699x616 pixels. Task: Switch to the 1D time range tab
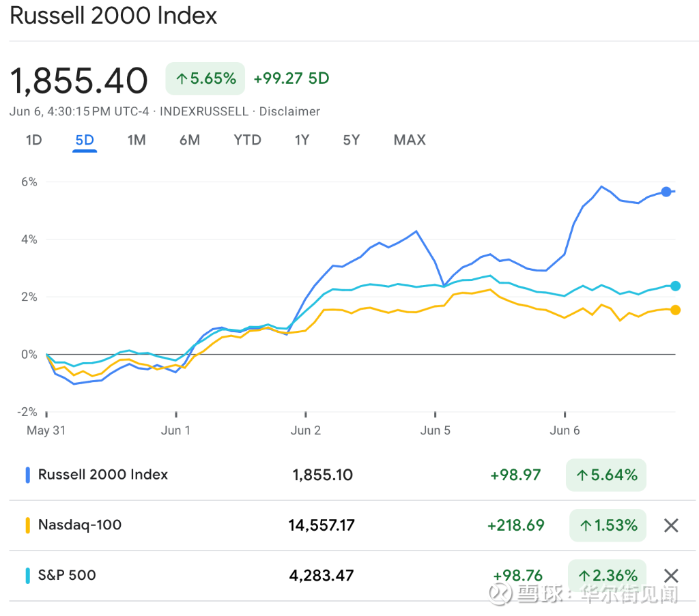coord(33,140)
